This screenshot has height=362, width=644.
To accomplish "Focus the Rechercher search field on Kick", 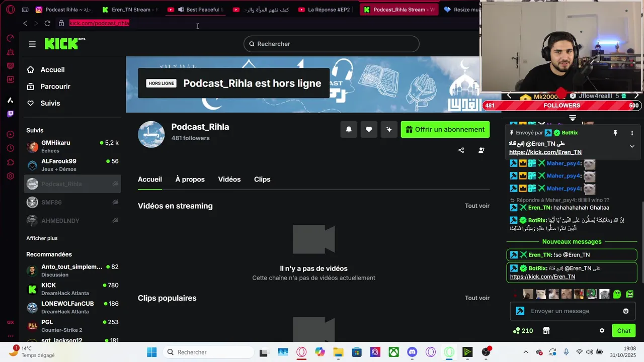I will 332,44.
